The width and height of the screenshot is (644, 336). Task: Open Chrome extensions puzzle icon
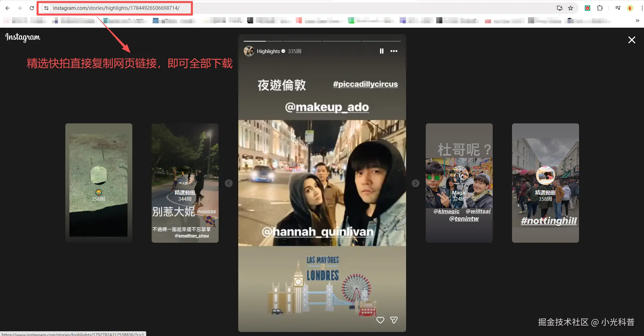(599, 8)
